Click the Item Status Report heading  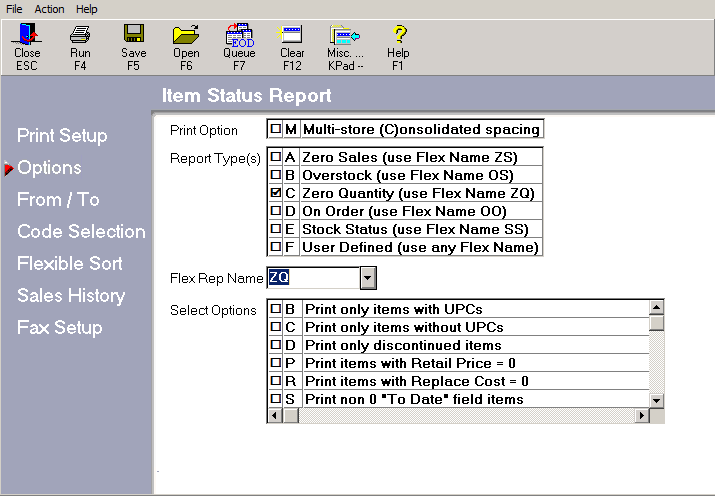(246, 96)
